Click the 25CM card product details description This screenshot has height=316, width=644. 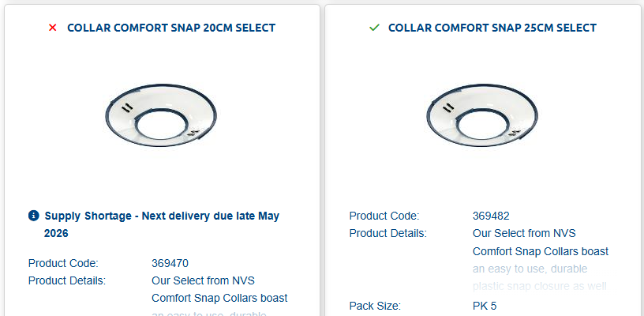point(541,242)
